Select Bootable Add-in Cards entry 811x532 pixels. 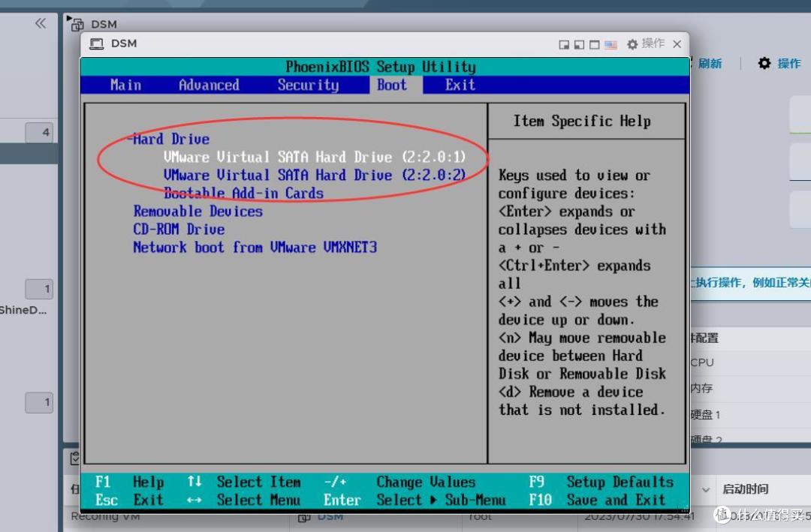243,193
